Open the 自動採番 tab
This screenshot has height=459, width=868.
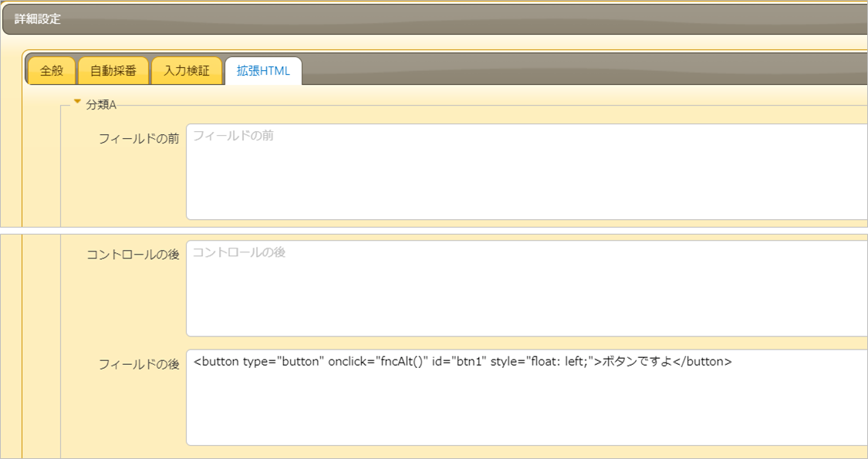coord(113,69)
